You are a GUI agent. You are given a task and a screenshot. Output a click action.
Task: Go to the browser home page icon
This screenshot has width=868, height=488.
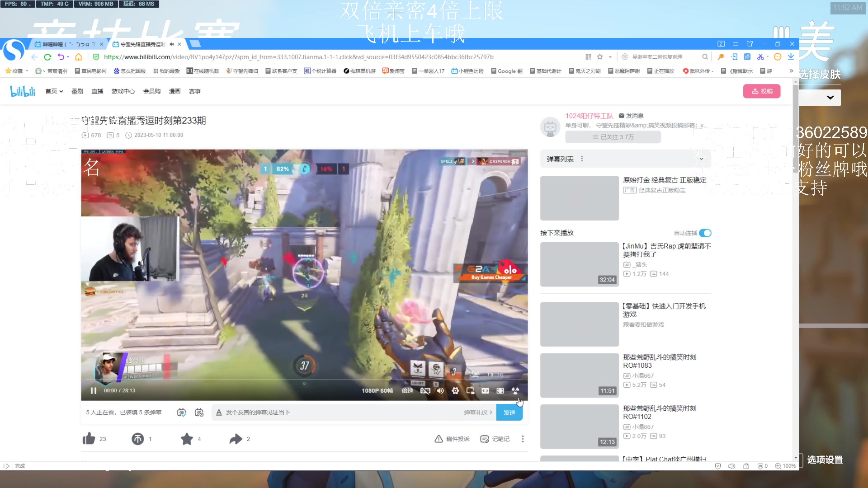click(x=79, y=57)
